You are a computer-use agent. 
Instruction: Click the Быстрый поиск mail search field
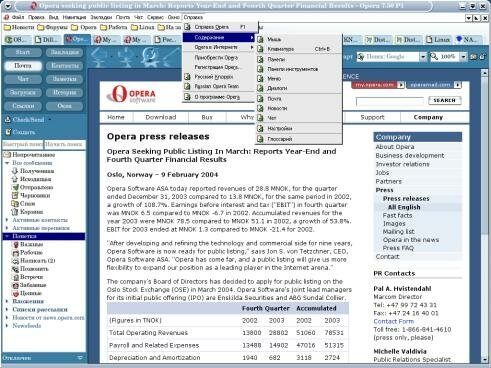pos(23,144)
